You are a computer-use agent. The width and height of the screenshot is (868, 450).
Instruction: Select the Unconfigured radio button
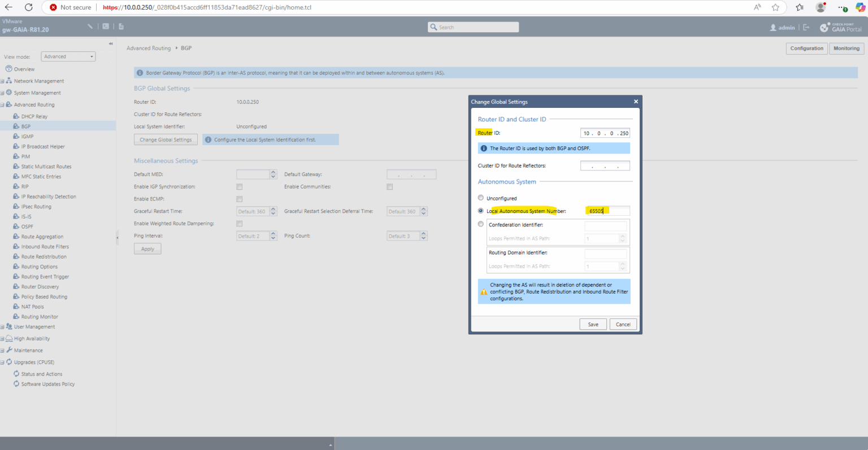tap(481, 198)
